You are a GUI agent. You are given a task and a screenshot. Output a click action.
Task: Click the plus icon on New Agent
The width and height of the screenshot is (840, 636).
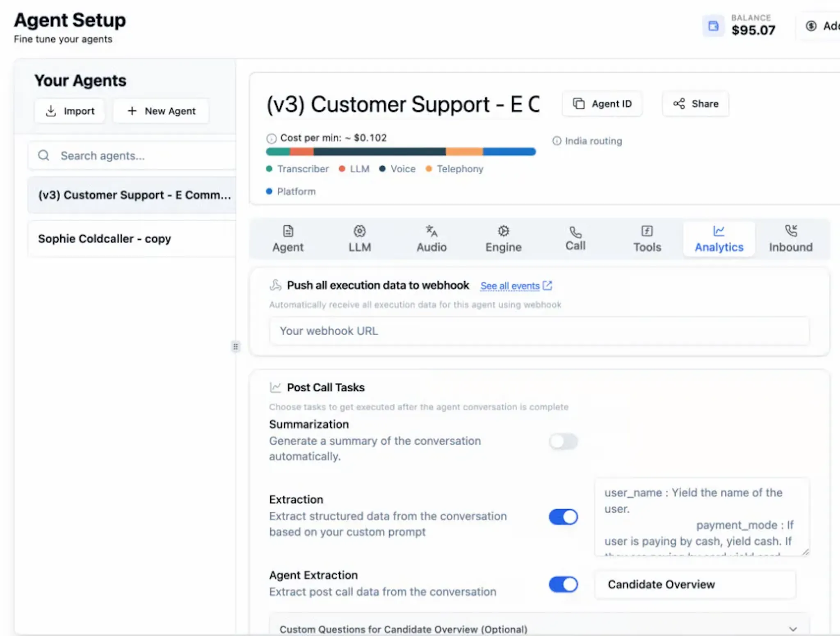[132, 111]
